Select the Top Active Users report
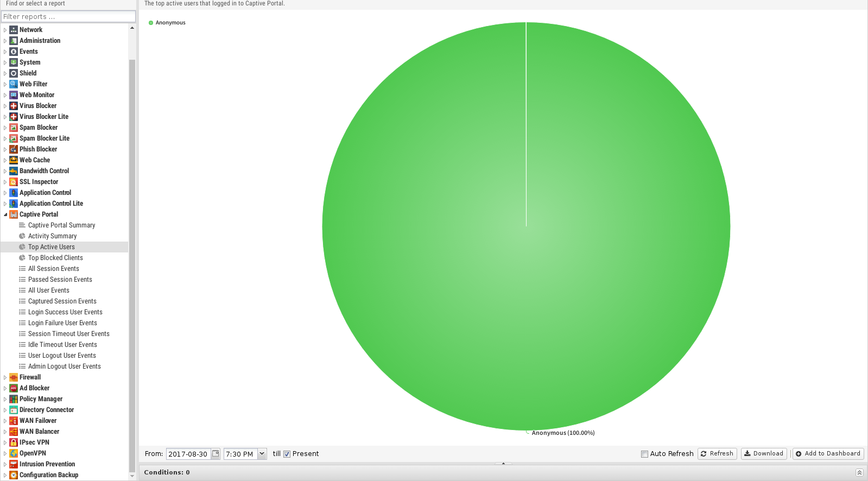This screenshot has height=481, width=868. 64,247
